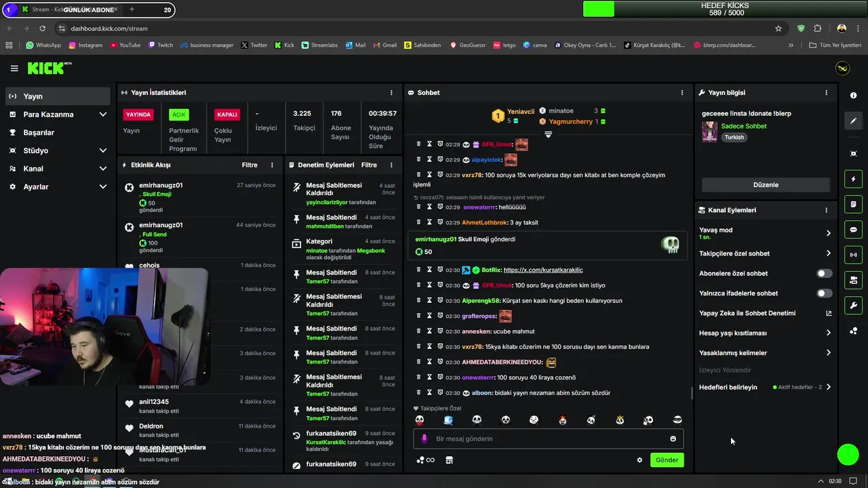Click the emoji picker icon in message box
Viewport: 868px width, 488px height.
pyautogui.click(x=673, y=439)
